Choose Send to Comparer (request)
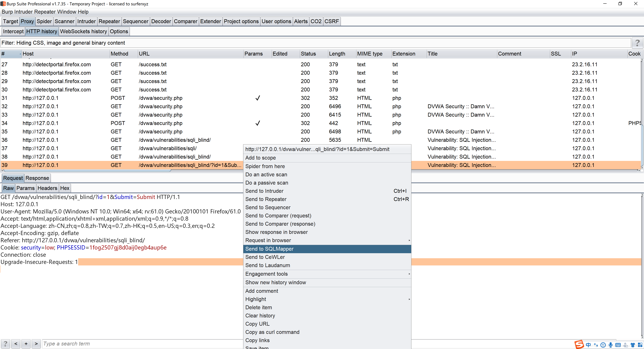The image size is (644, 349). point(327,215)
